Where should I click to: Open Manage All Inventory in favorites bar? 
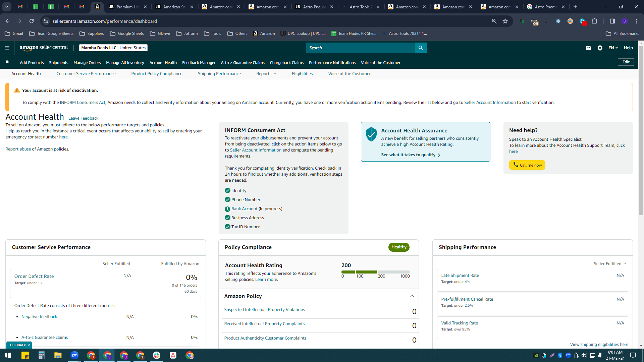pos(125,63)
